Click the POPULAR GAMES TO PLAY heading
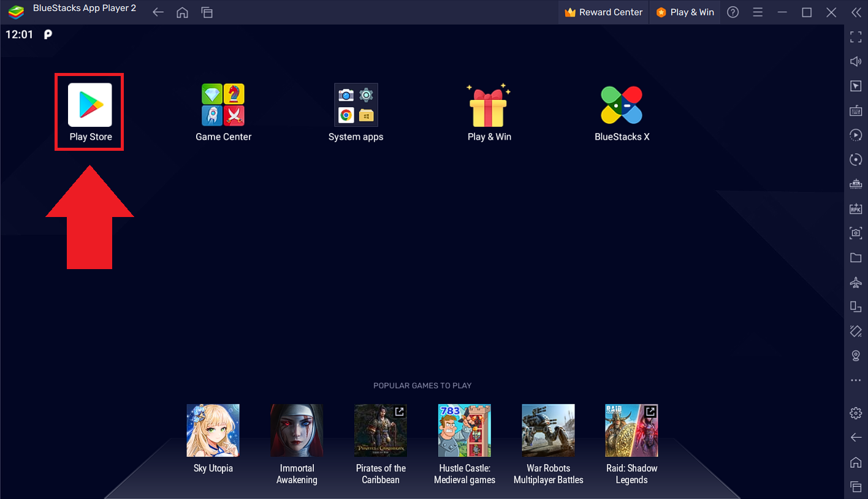The width and height of the screenshot is (868, 499). (422, 386)
